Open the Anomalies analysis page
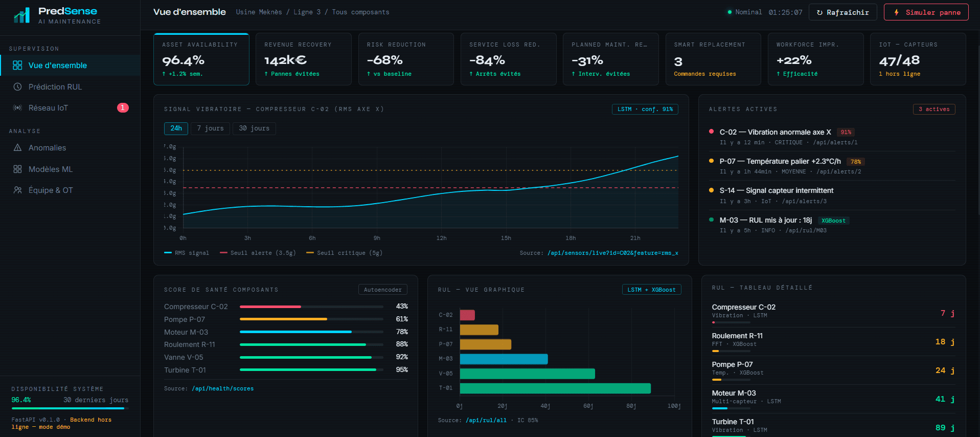Viewport: 980px width, 437px height. pos(70,147)
